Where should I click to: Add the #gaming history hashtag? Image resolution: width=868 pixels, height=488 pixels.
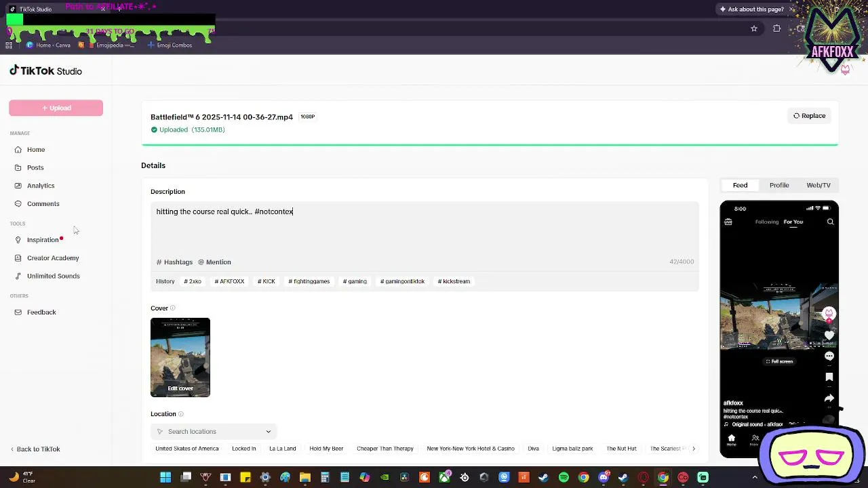355,281
